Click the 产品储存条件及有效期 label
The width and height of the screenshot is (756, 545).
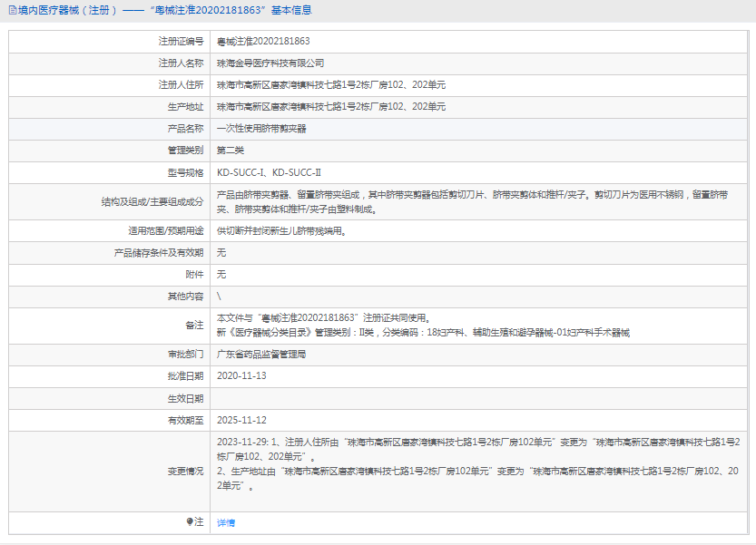pyautogui.click(x=159, y=252)
